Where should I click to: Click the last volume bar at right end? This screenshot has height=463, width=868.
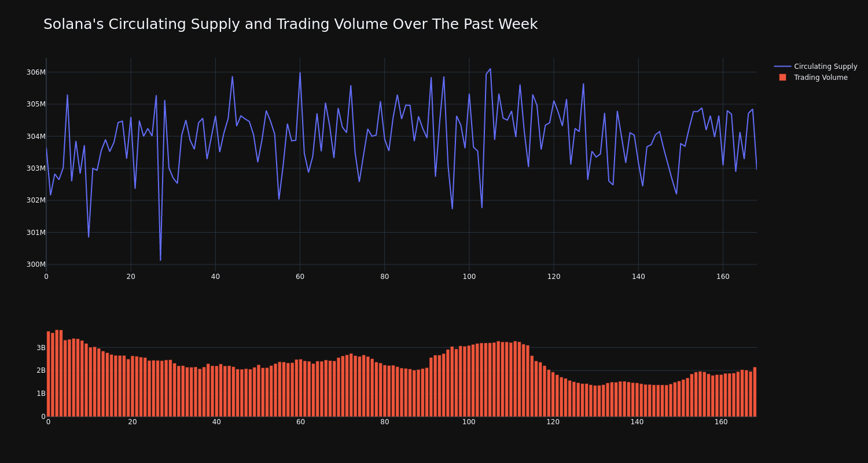(x=755, y=392)
